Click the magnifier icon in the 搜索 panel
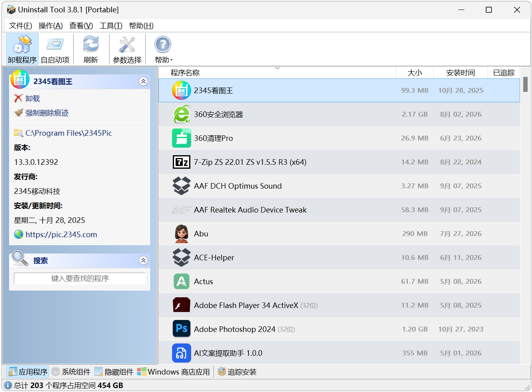The height and width of the screenshot is (392, 532). point(20,258)
